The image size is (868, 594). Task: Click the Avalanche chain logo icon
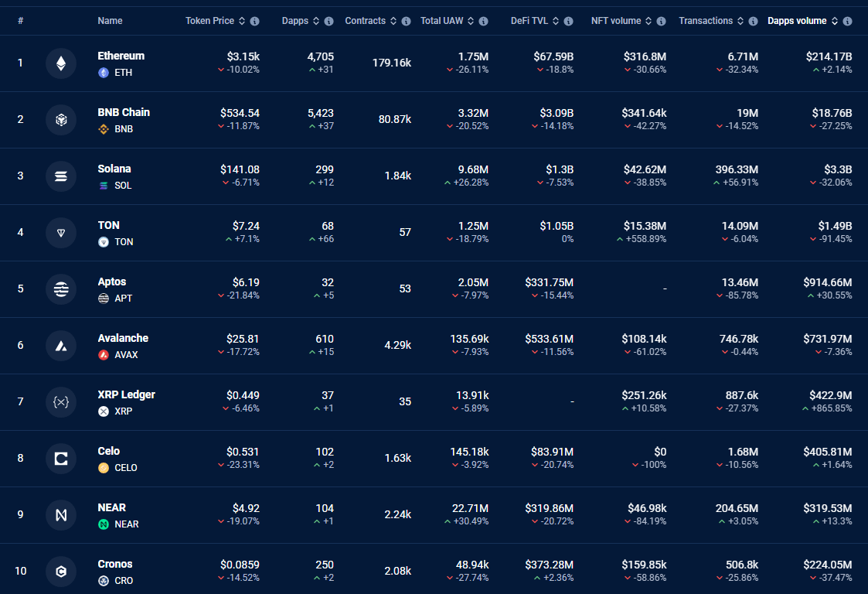(61, 346)
